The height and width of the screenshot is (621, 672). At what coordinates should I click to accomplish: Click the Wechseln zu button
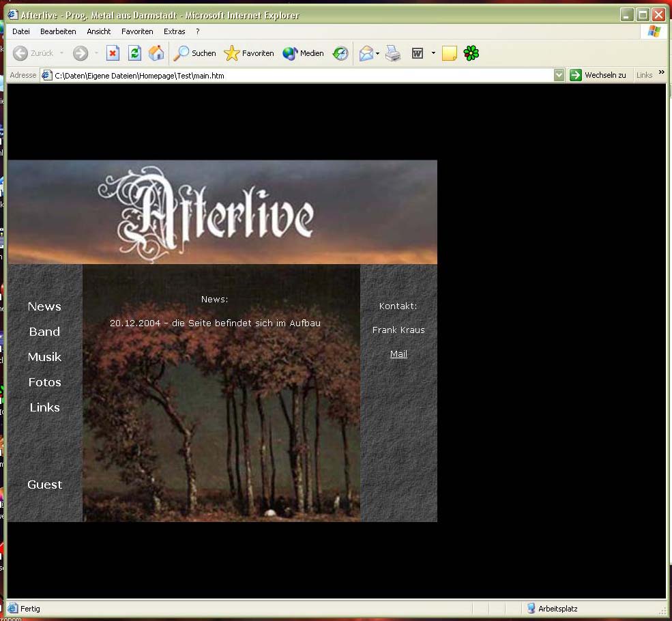point(598,75)
